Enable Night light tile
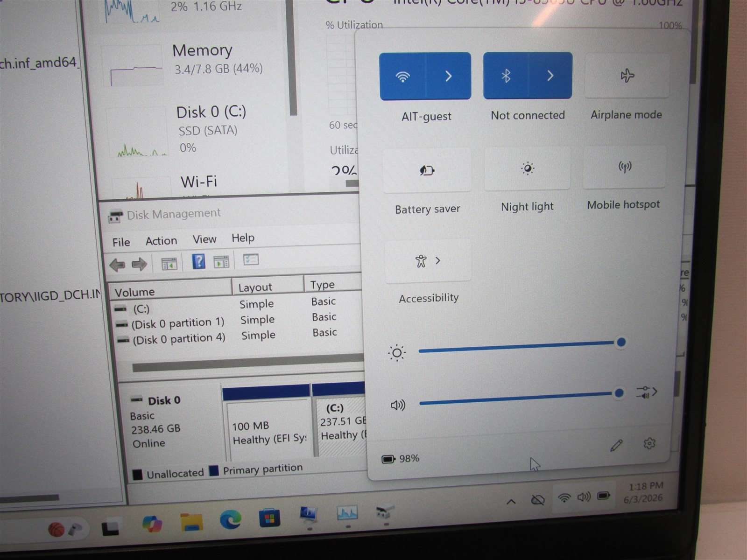The image size is (747, 560). point(527,168)
